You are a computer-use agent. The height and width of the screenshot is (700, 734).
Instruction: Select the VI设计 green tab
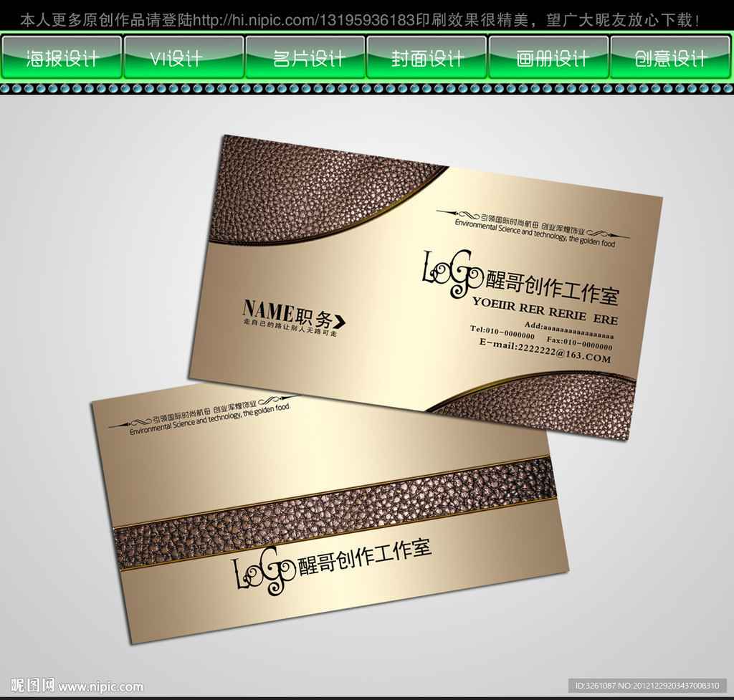coord(183,57)
